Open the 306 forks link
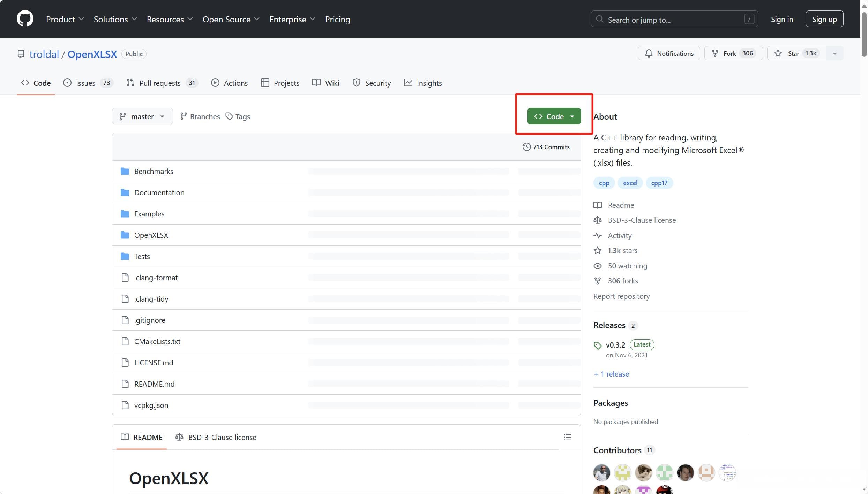 click(623, 281)
